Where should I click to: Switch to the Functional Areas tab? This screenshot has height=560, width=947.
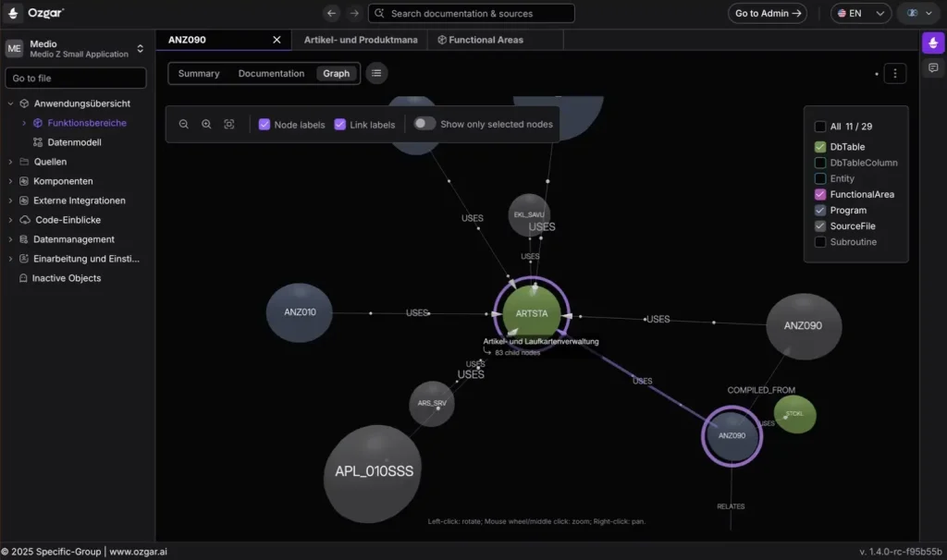[486, 40]
